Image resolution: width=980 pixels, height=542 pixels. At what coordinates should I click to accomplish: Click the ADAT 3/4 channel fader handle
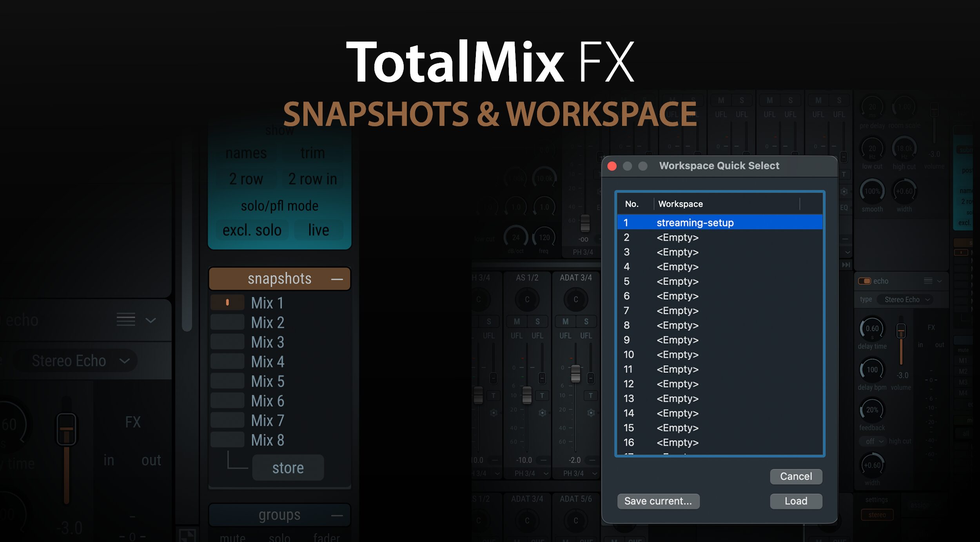point(575,373)
